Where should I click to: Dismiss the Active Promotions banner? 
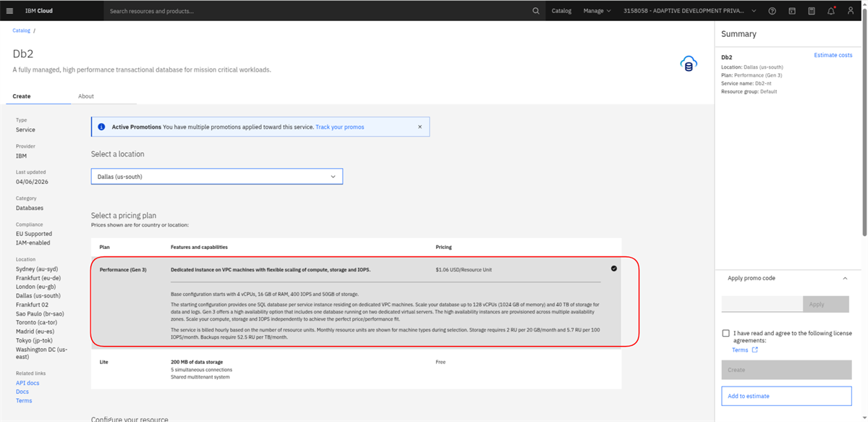pyautogui.click(x=420, y=127)
